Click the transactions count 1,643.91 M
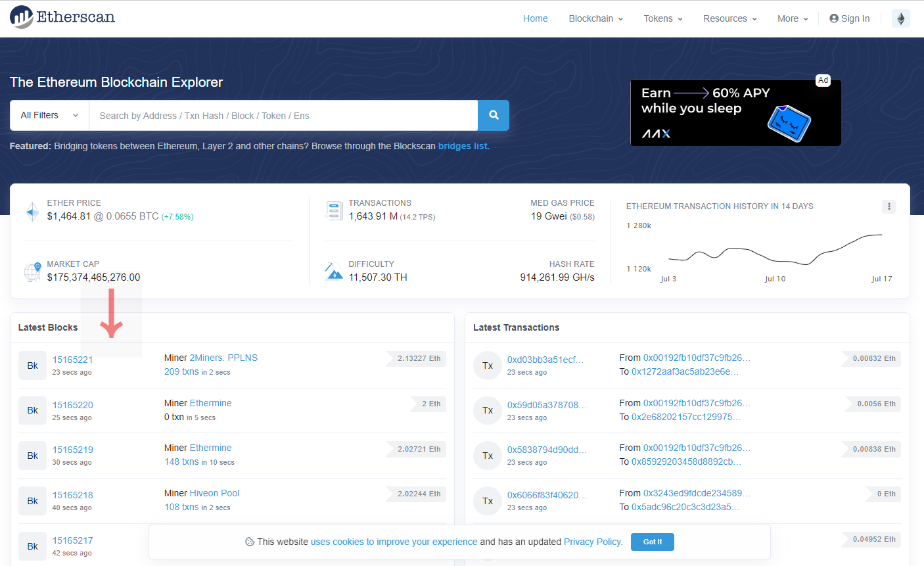The height and width of the screenshot is (566, 924). 373,216
